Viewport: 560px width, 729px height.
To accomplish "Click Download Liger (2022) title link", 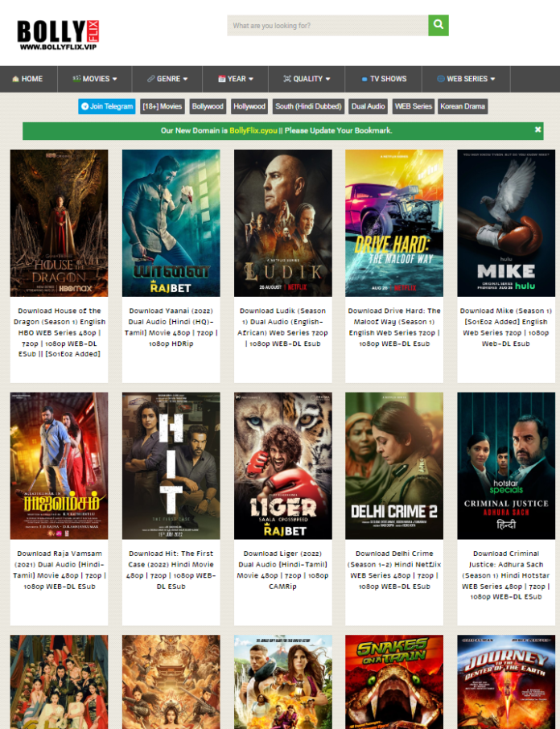I will pyautogui.click(x=283, y=570).
